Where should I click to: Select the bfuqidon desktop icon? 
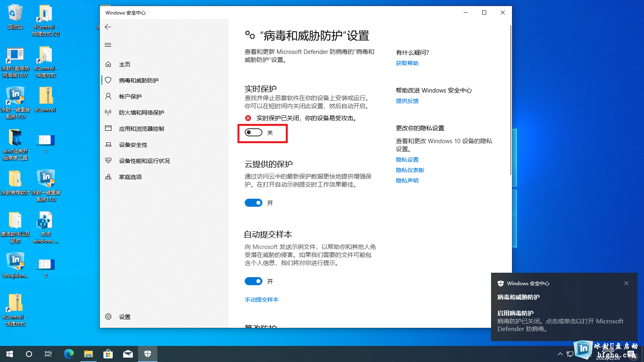(x=15, y=265)
